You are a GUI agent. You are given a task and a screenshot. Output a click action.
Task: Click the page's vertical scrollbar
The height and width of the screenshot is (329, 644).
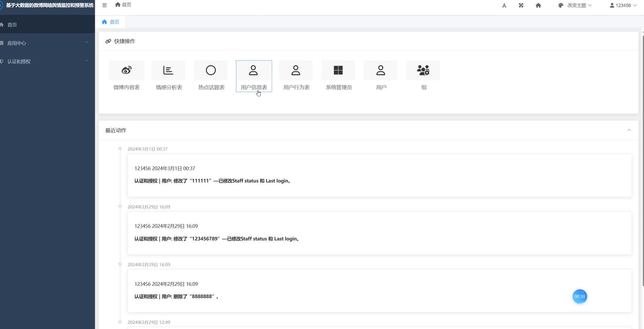click(643, 160)
